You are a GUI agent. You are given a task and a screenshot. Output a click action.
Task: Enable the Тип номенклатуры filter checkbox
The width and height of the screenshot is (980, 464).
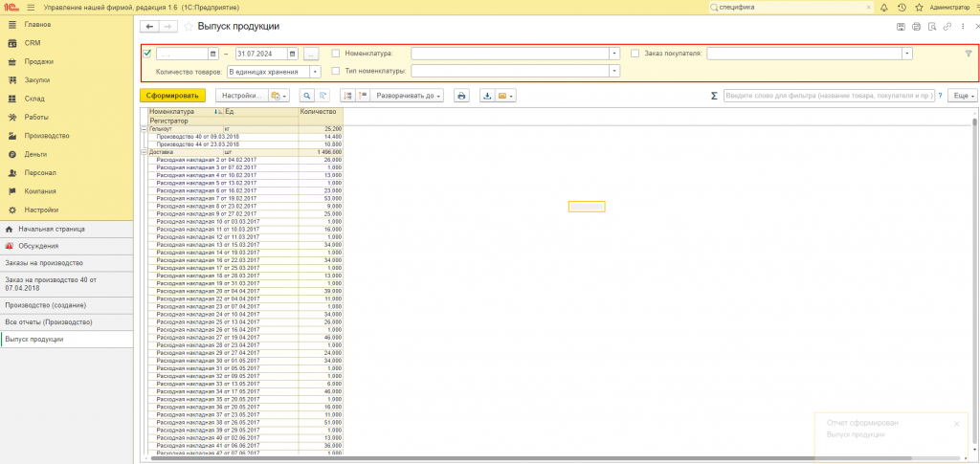coord(336,71)
